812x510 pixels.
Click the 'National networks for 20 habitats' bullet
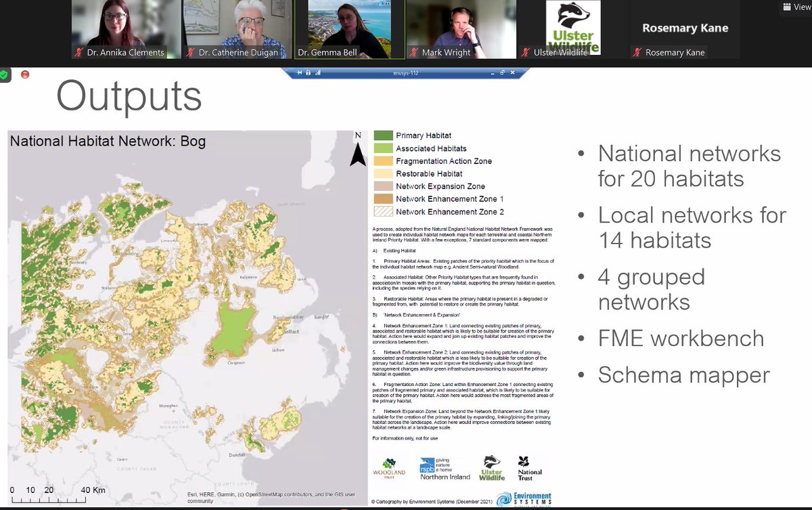690,166
